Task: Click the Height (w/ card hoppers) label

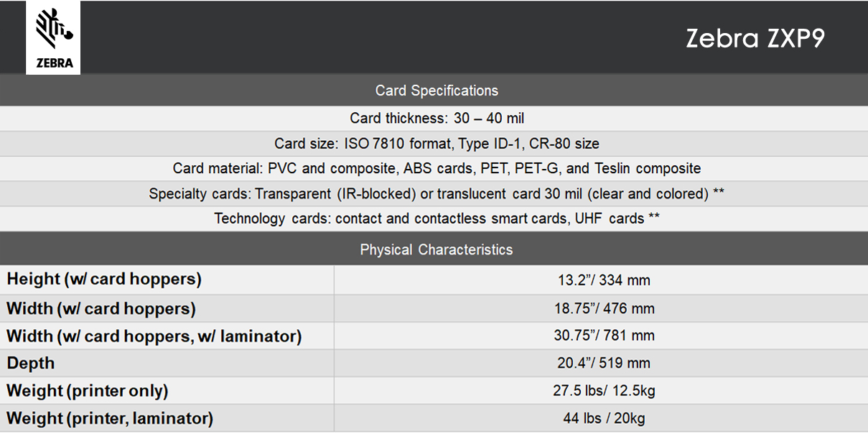Action: tap(104, 280)
